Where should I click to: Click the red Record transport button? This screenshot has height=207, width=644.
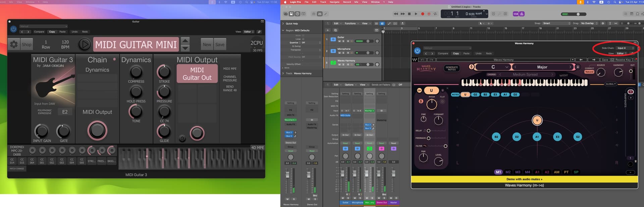tap(423, 14)
